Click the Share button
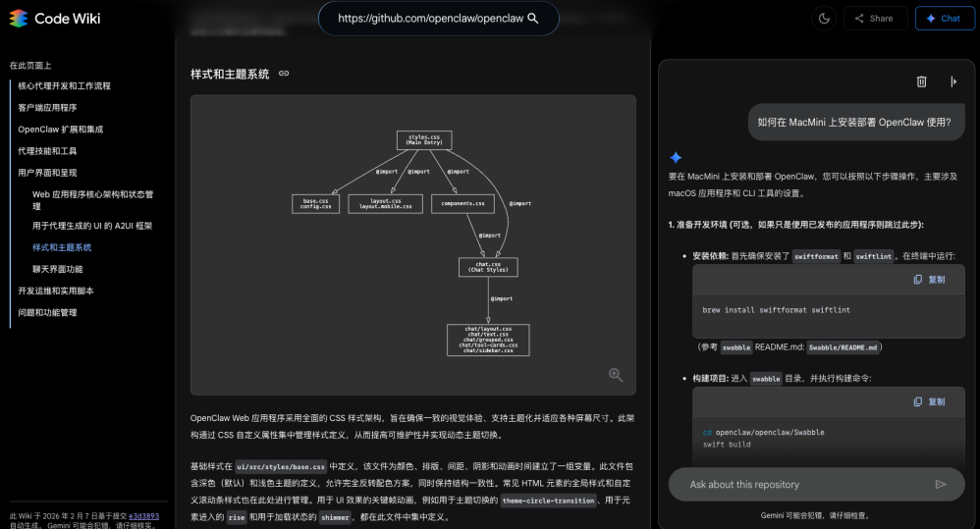This screenshot has height=529, width=980. [873, 18]
